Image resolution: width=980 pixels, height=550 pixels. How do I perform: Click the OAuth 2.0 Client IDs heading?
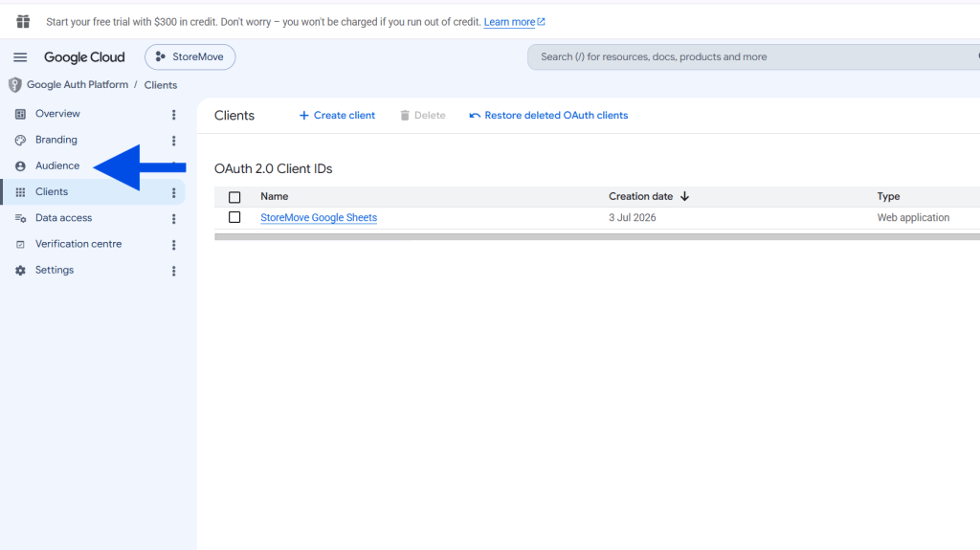click(273, 168)
